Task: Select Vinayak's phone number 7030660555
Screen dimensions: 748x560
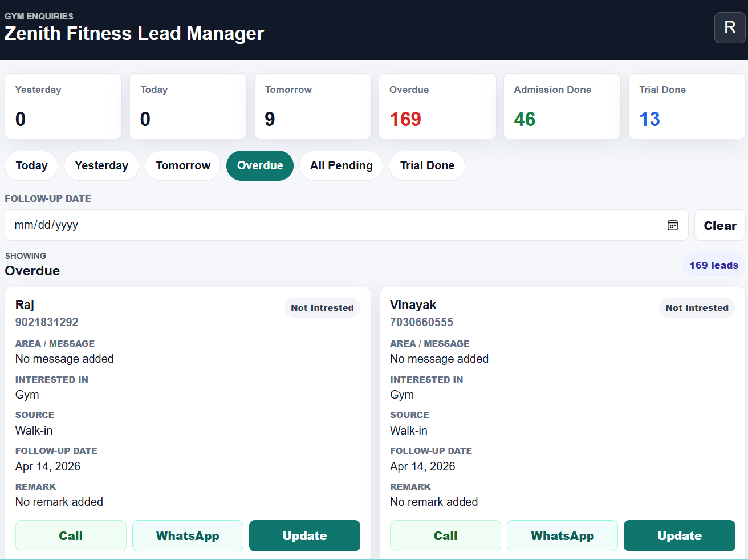Action: click(421, 322)
